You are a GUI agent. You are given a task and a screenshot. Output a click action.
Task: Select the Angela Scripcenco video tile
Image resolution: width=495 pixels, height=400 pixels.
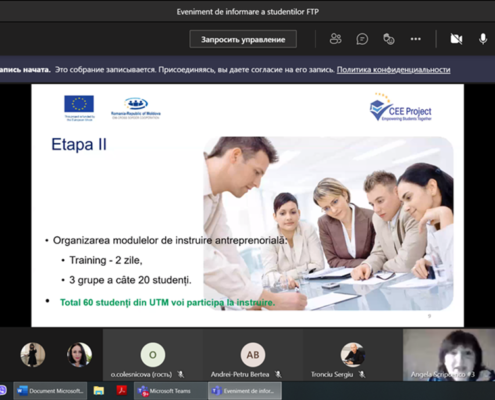tap(449, 355)
